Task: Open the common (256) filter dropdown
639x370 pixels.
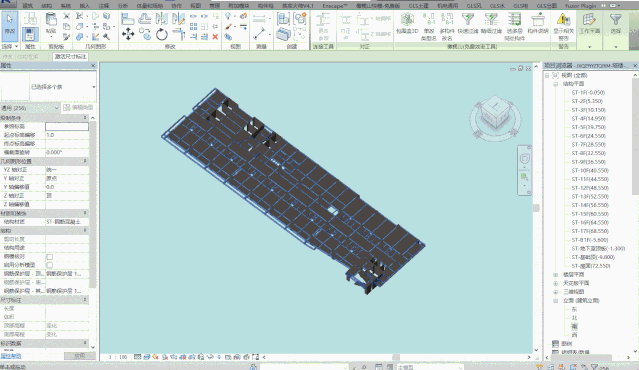Action: point(30,108)
